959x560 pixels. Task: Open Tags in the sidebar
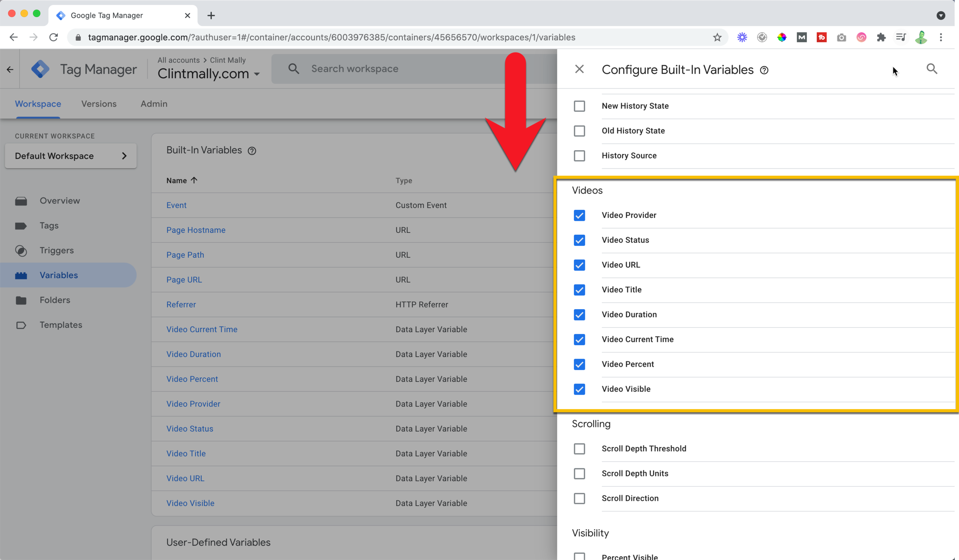coord(49,226)
